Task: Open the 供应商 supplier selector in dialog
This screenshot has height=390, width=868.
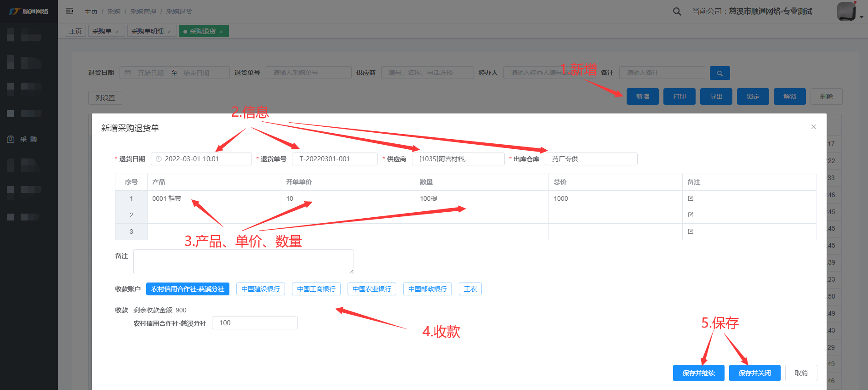Action: [458, 159]
